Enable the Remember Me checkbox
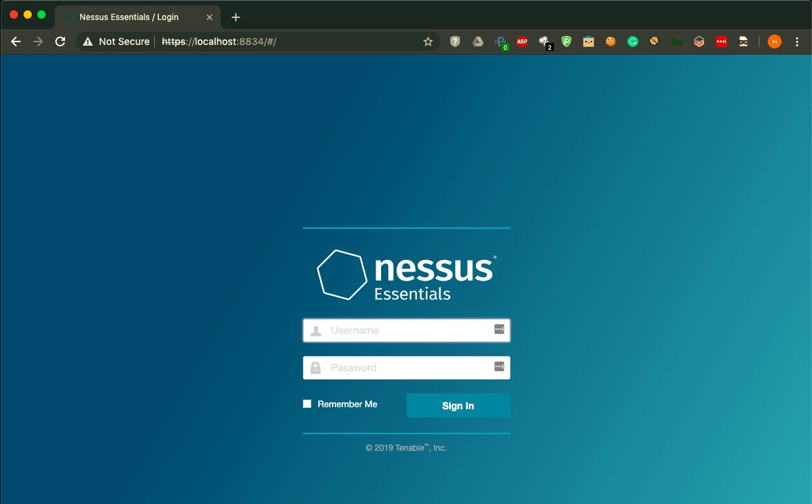The width and height of the screenshot is (812, 504). [x=306, y=403]
